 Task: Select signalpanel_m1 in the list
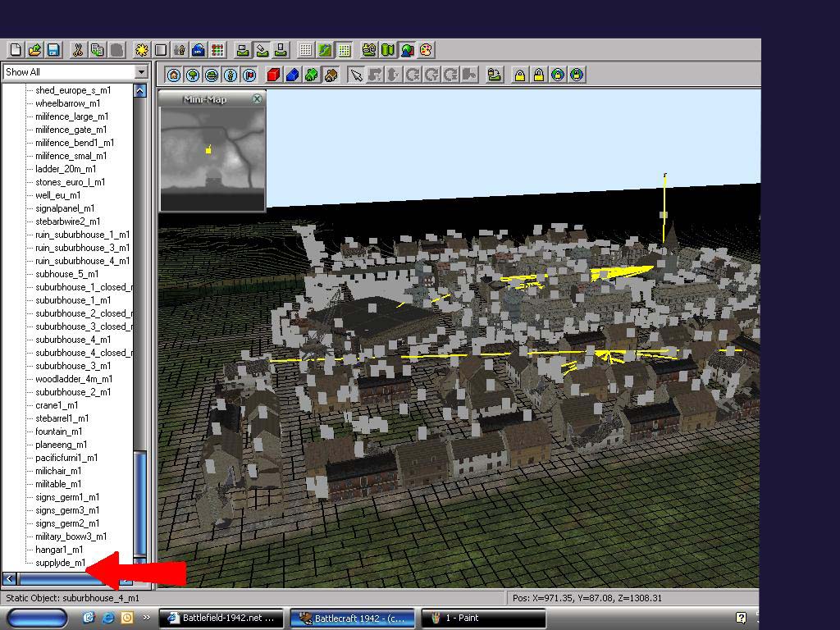65,208
